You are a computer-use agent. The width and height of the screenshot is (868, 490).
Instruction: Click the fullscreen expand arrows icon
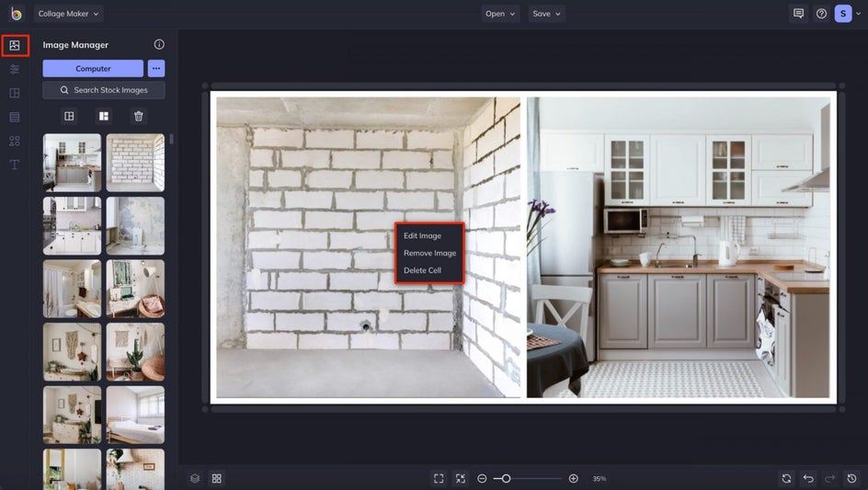coord(461,478)
